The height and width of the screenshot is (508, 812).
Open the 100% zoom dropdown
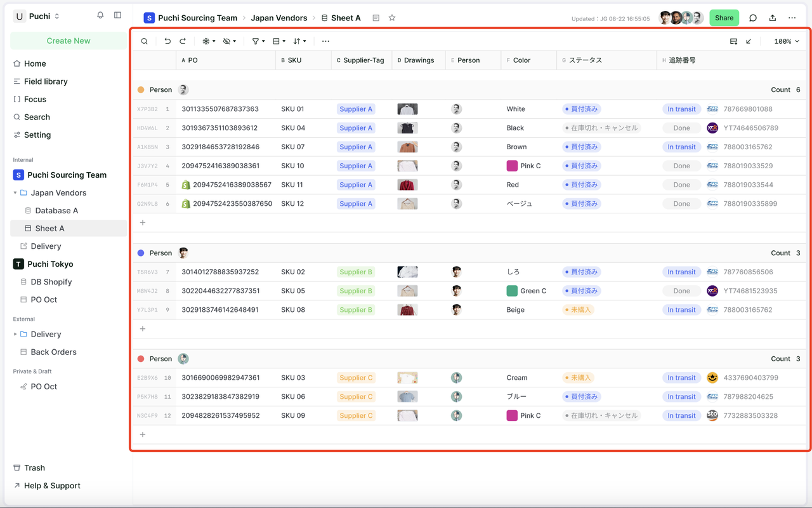click(x=787, y=41)
